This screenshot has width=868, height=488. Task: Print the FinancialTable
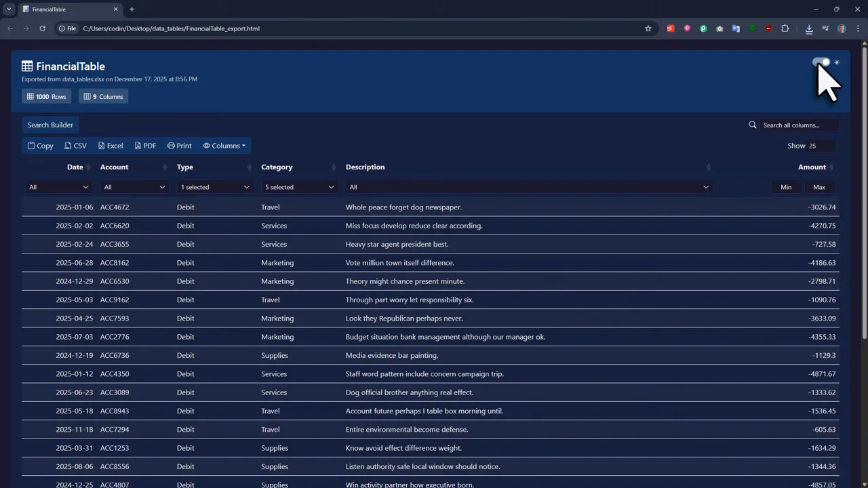(179, 145)
